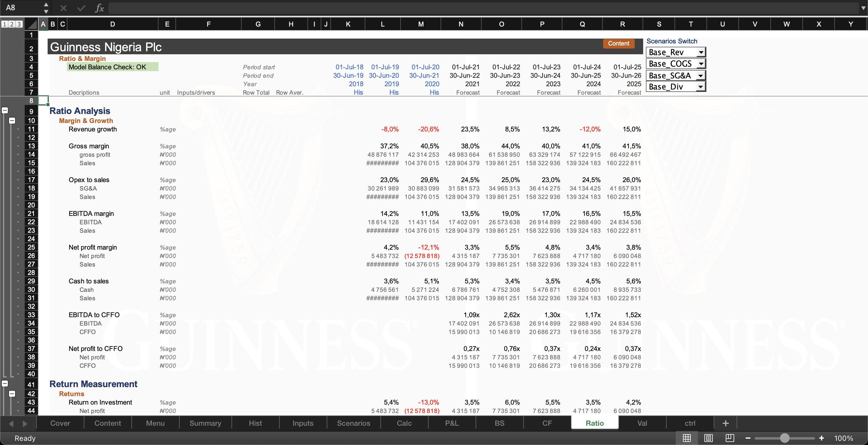Screen dimensions: 868x445
Task: Click the Return on Investment label
Action: pos(100,402)
